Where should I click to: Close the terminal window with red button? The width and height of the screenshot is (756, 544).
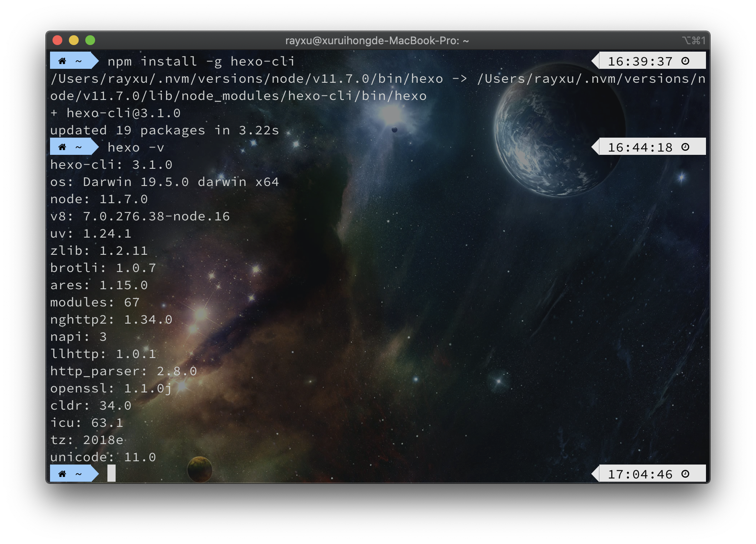(x=57, y=40)
